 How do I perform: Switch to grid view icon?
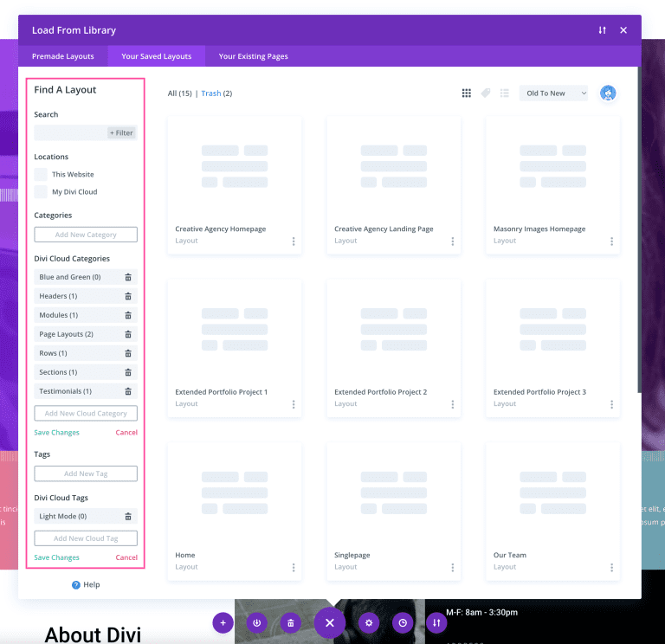[466, 93]
